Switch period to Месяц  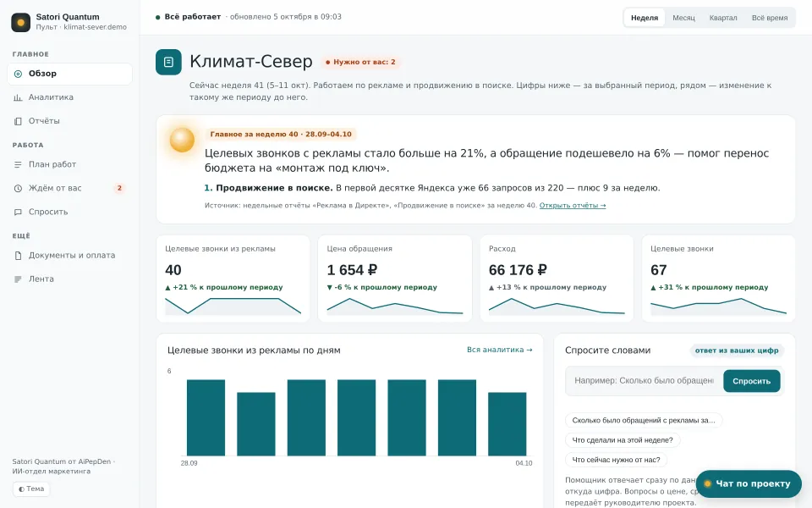[x=683, y=18]
